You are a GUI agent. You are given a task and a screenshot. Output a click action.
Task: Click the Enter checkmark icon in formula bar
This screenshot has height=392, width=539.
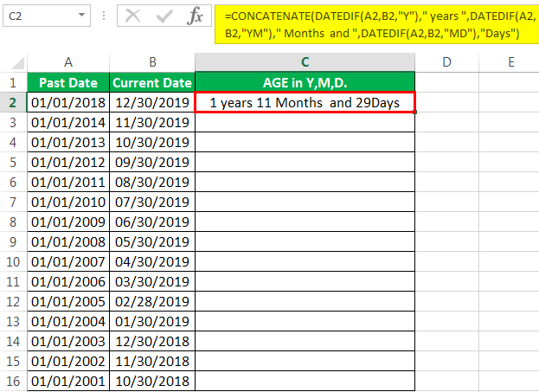tap(164, 16)
